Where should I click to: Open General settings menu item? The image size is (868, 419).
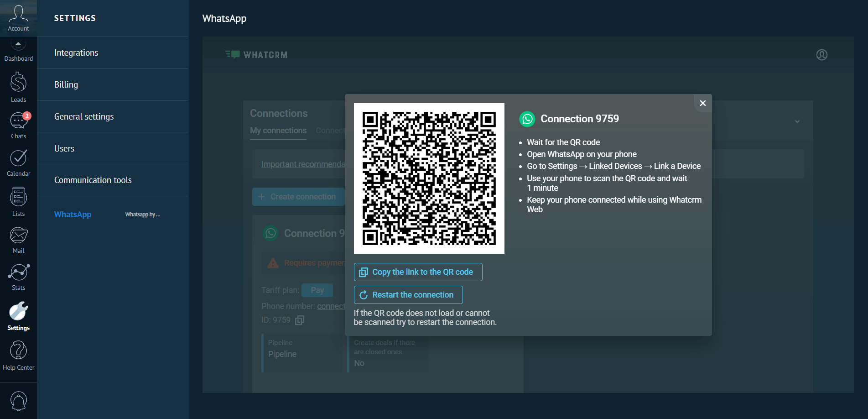point(84,117)
